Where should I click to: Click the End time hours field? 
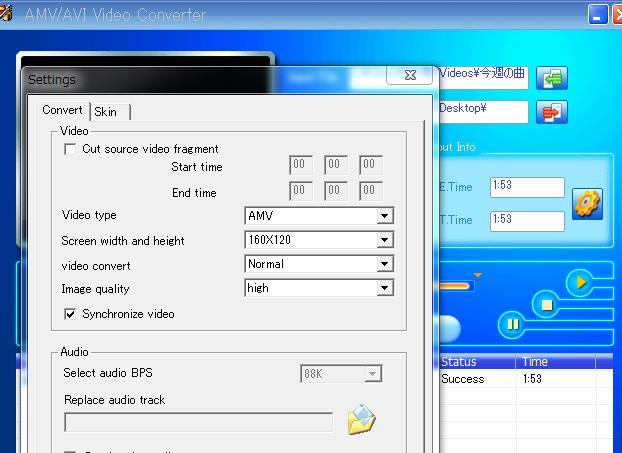point(301,191)
